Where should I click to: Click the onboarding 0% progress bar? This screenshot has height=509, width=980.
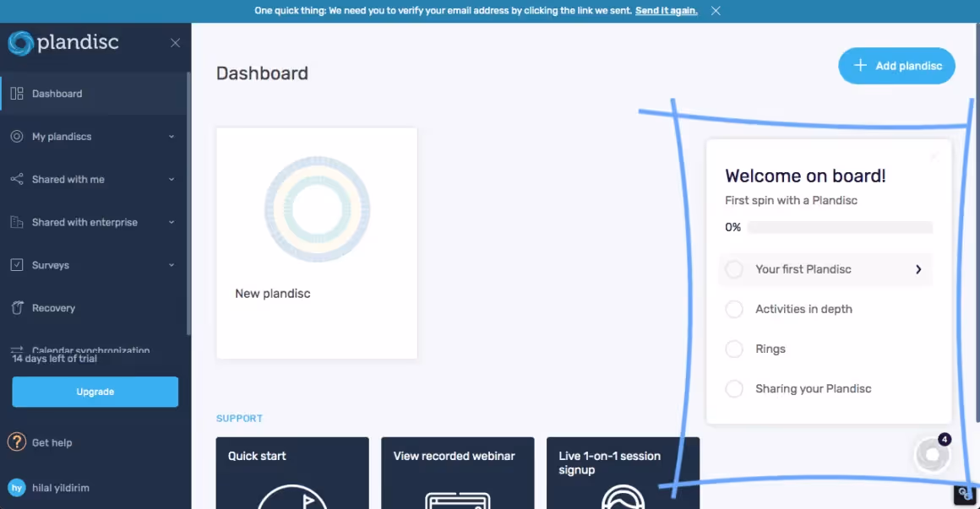(840, 227)
